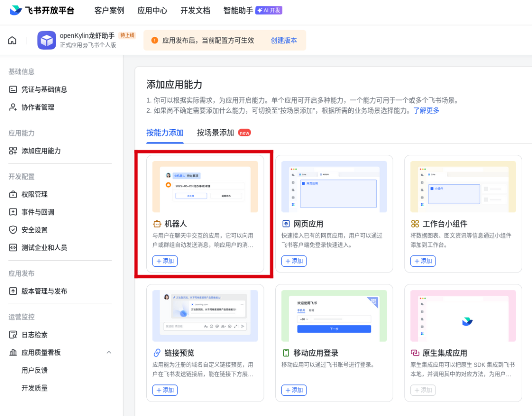Click the 测试企业和人员 sidebar icon

(x=13, y=247)
